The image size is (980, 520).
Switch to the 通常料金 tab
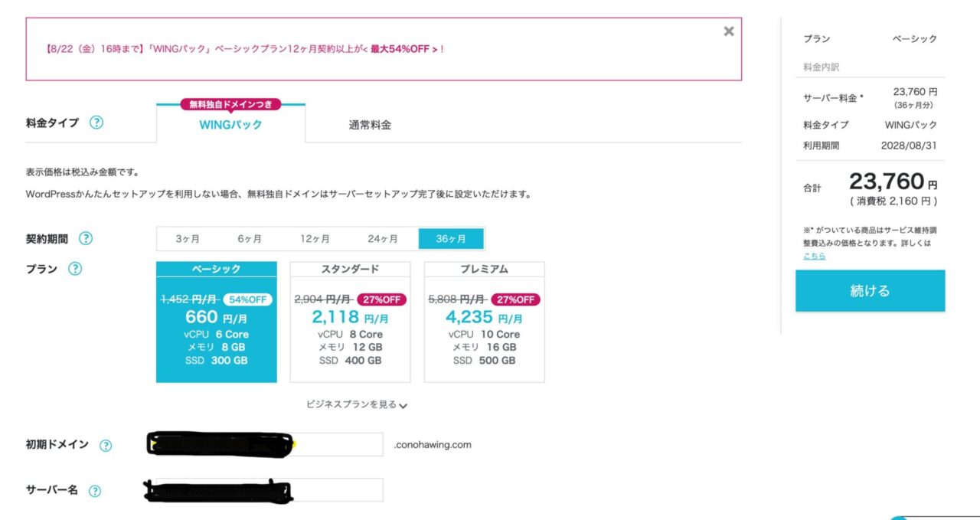click(370, 125)
